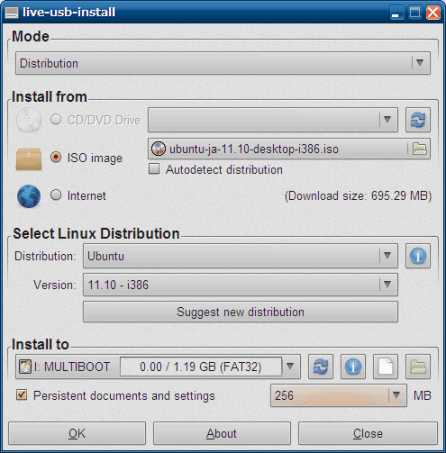Close the window with the red X
446x453 pixels.
click(433, 13)
